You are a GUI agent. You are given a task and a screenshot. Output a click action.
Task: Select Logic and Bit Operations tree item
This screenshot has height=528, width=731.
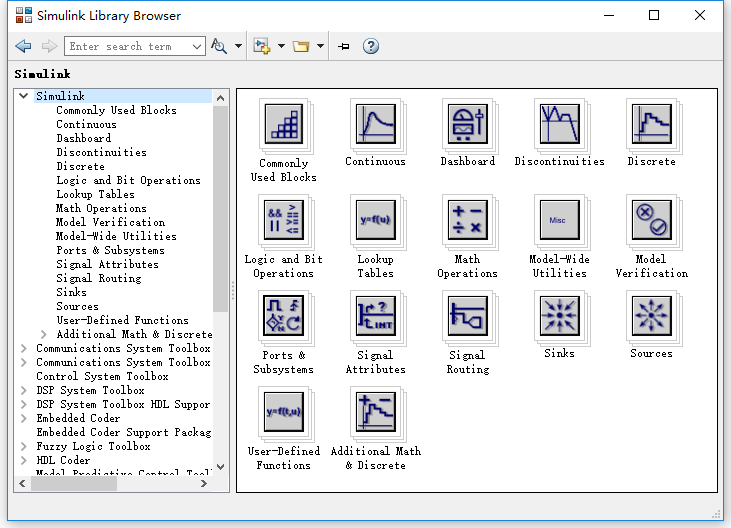click(x=128, y=180)
